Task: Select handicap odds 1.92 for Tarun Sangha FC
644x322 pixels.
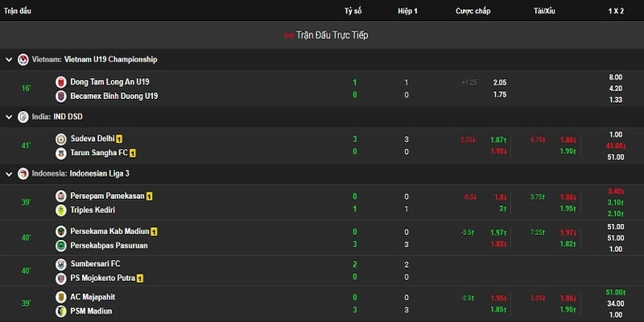Action: [498, 151]
